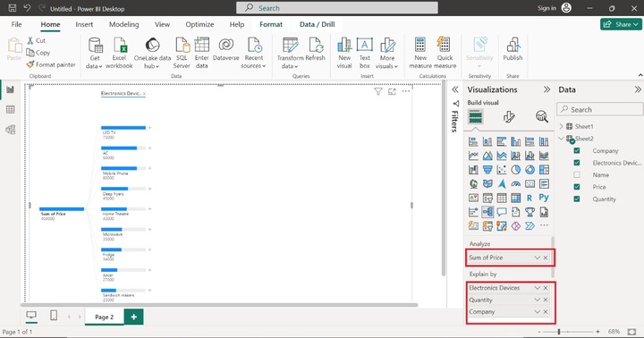Open the Format visual tab icon

pos(508,117)
